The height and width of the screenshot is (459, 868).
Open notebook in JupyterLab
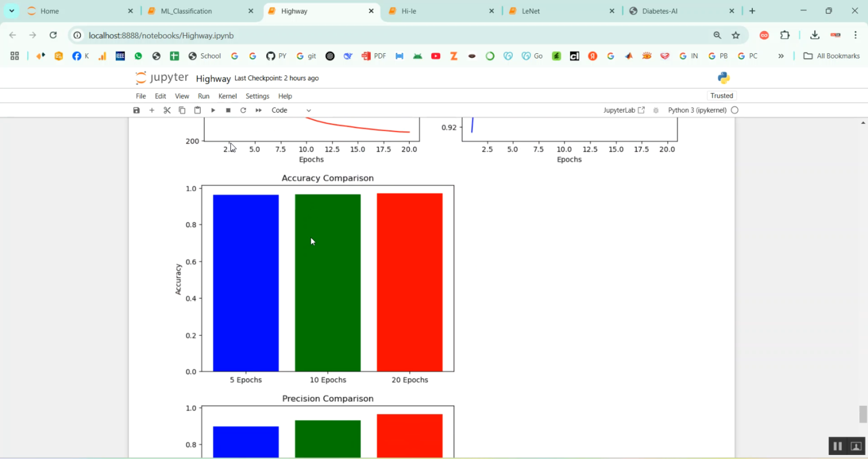pyautogui.click(x=624, y=110)
